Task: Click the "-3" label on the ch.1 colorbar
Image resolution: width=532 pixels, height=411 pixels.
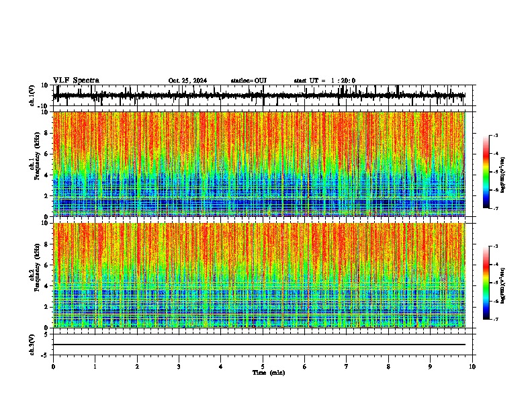Action: [495, 135]
